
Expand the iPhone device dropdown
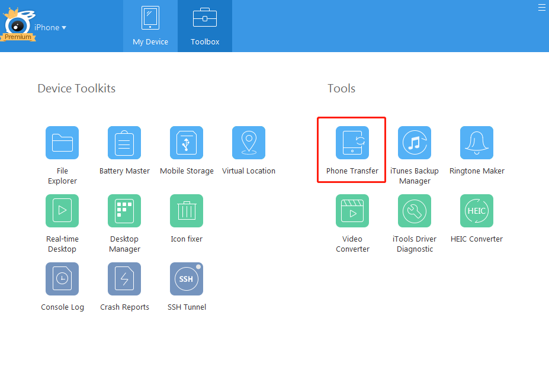(x=50, y=27)
